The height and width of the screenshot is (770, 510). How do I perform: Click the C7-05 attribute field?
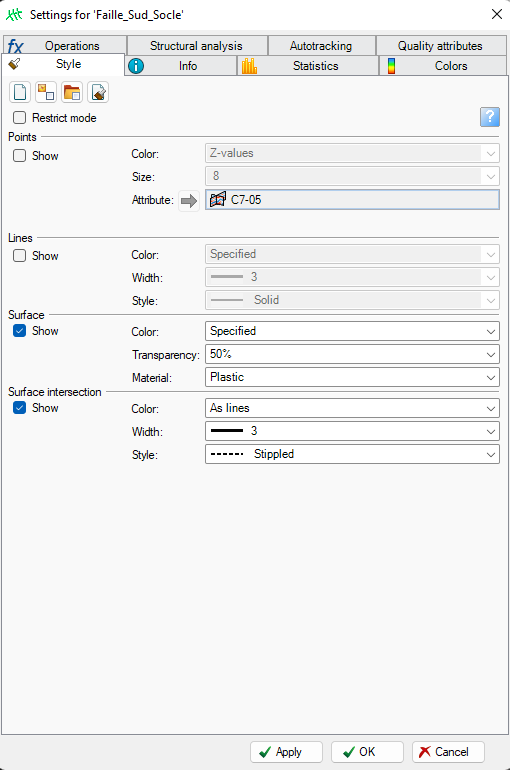[x=352, y=200]
